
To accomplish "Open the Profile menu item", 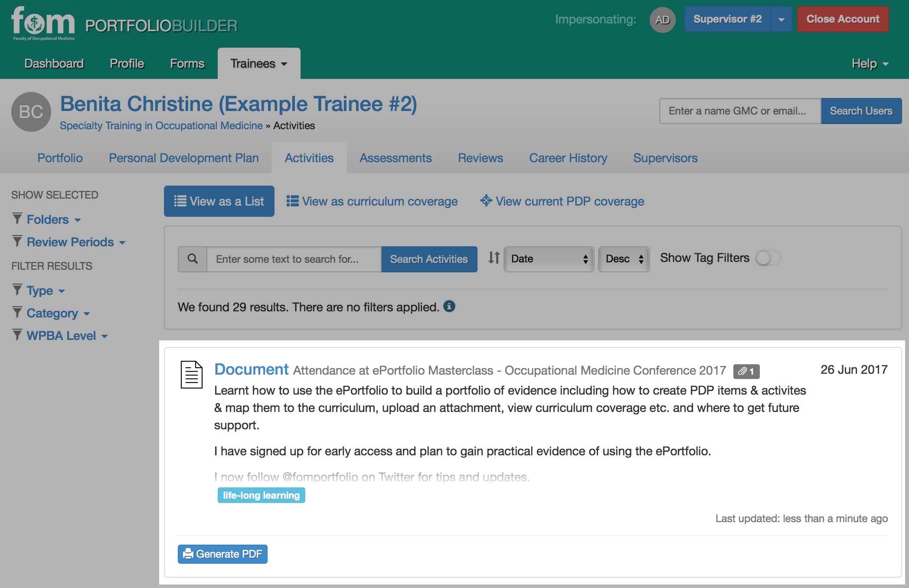I will click(x=127, y=63).
